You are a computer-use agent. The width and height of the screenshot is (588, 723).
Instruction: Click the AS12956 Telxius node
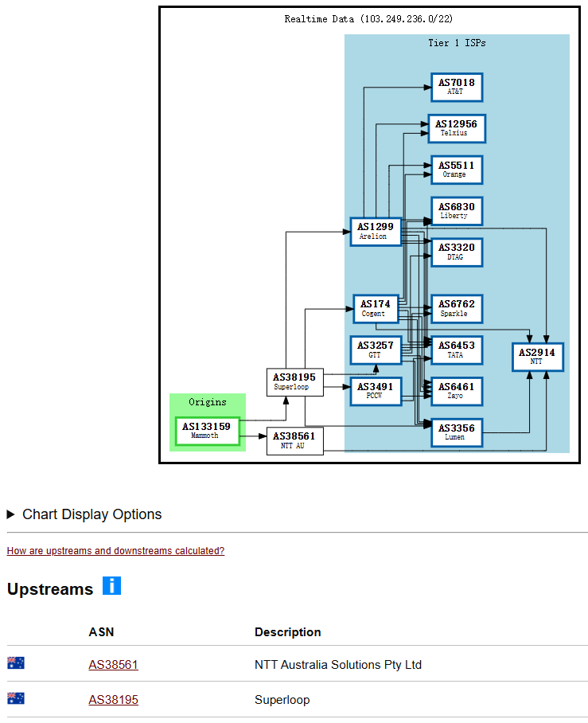coord(457,129)
